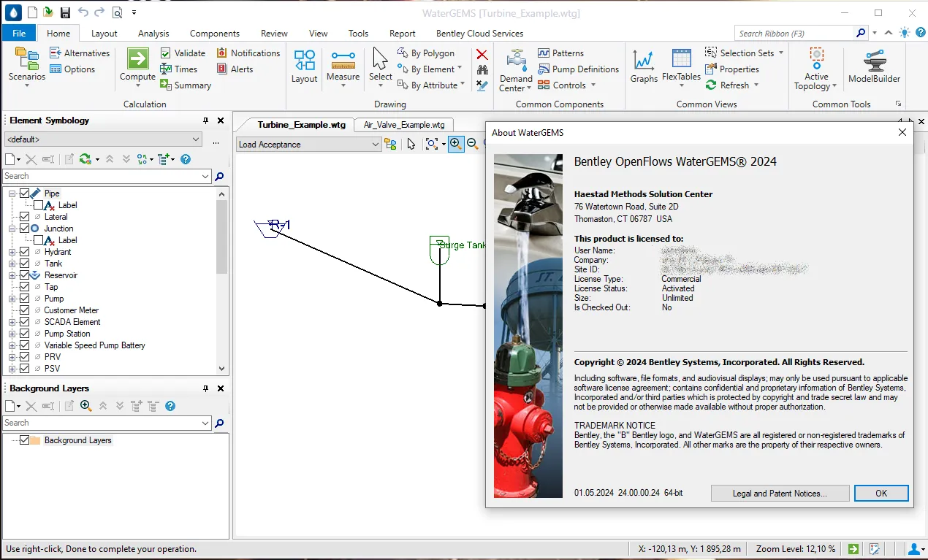
Task: Click the red X delete icon
Action: point(482,54)
